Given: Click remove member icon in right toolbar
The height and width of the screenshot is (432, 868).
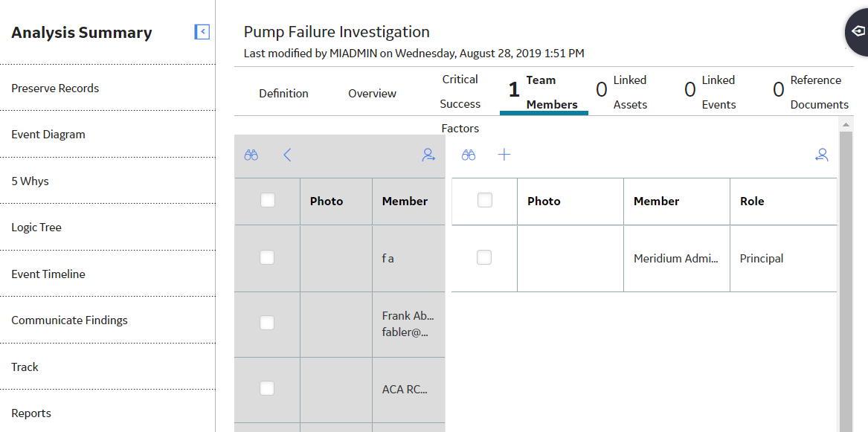Looking at the screenshot, I should point(821,155).
